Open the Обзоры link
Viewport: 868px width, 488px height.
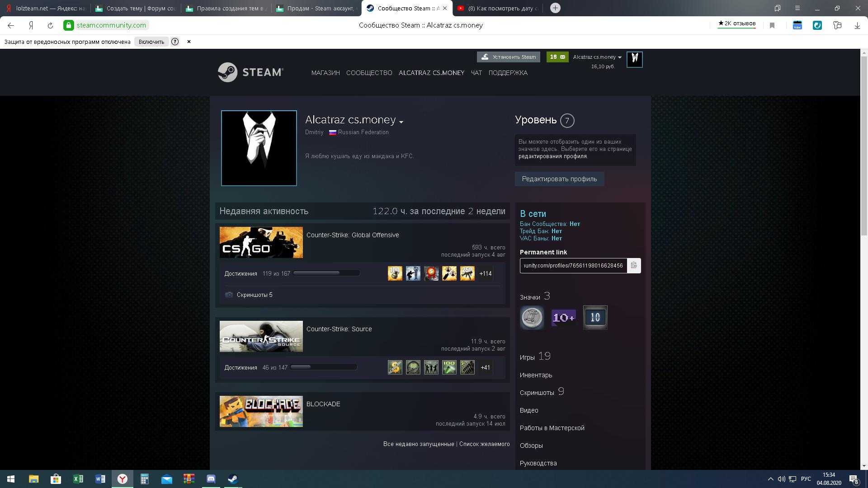click(x=531, y=446)
